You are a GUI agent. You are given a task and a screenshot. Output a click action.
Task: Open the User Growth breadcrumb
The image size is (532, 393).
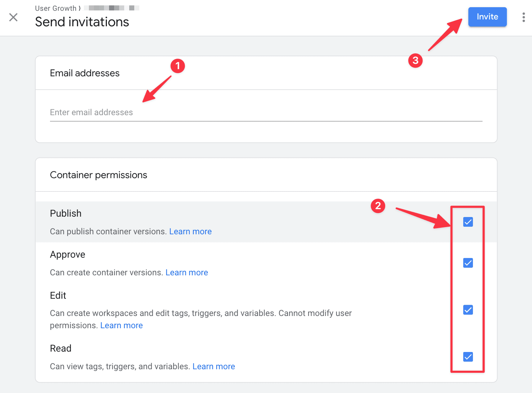pos(57,8)
